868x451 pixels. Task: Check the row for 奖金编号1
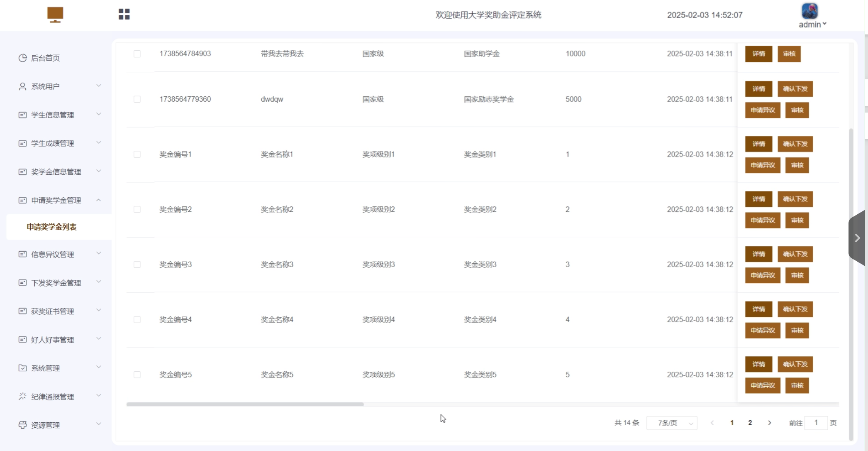pos(137,154)
